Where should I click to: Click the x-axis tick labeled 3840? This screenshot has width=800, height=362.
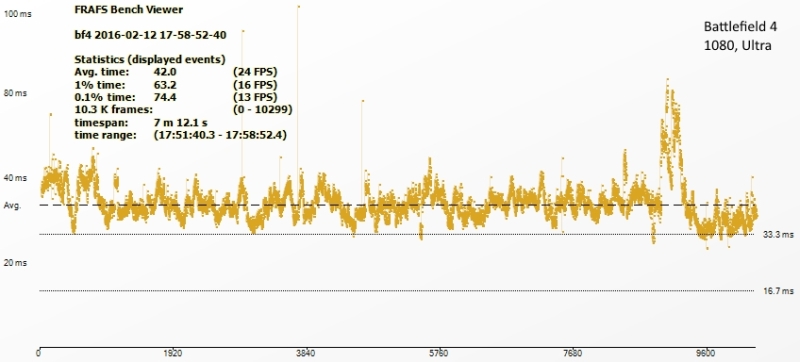[x=306, y=353]
